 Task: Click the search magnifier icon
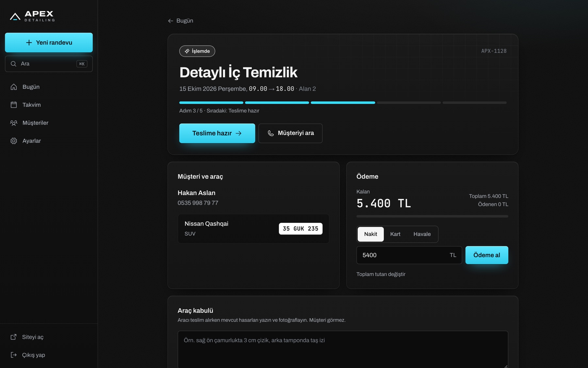13,64
